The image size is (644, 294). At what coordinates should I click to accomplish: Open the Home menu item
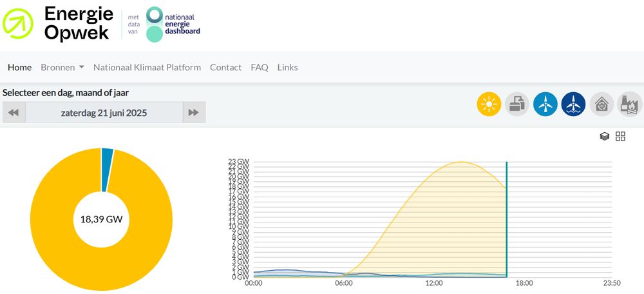pos(20,68)
